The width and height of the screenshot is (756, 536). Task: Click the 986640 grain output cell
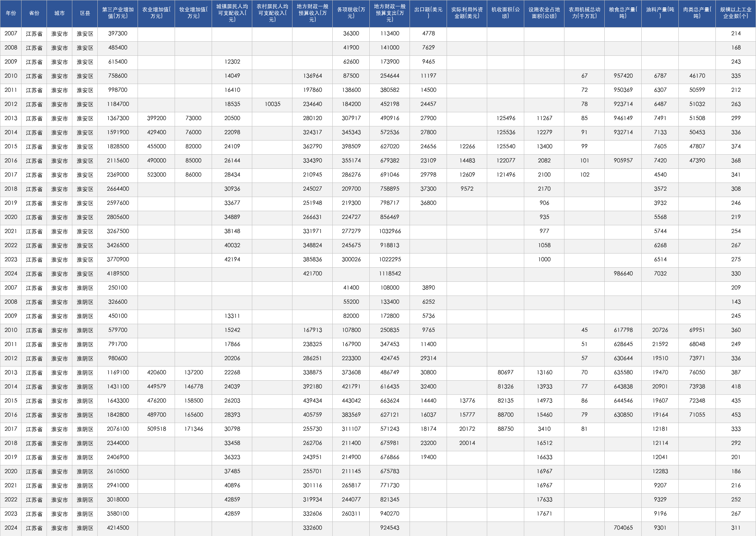[623, 274]
